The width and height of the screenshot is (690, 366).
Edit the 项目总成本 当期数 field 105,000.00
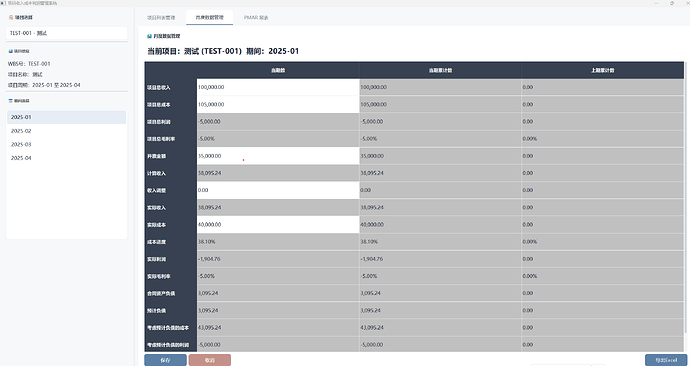tap(278, 104)
